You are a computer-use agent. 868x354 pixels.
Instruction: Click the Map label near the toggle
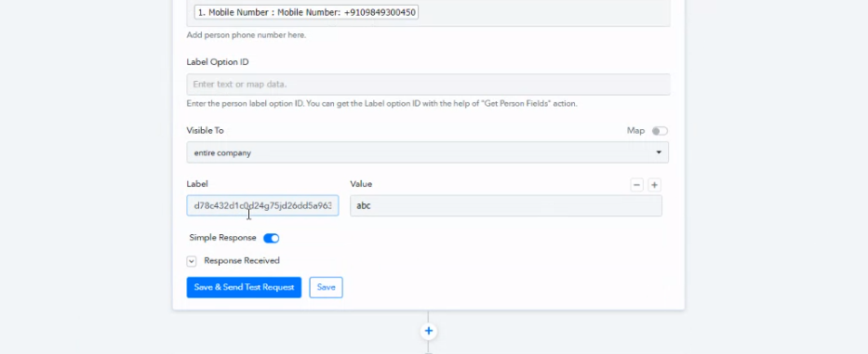[635, 130]
